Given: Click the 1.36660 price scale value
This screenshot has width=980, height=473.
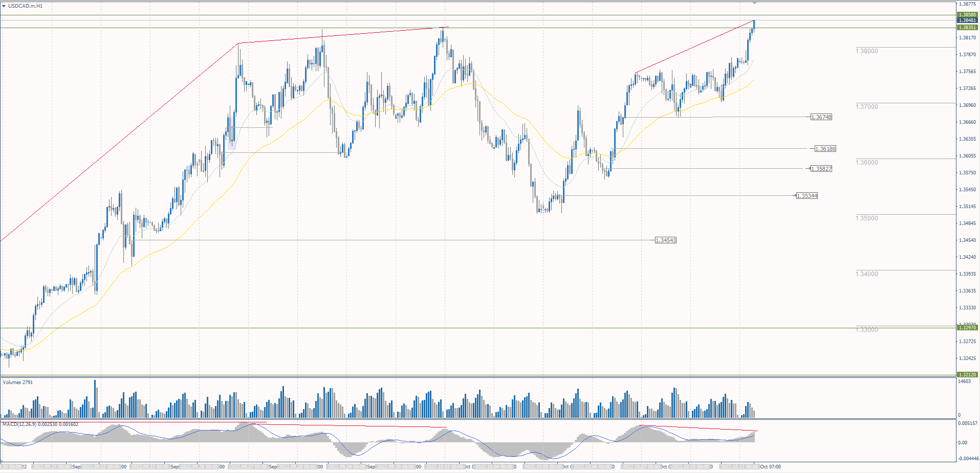Looking at the screenshot, I should pyautogui.click(x=967, y=122).
